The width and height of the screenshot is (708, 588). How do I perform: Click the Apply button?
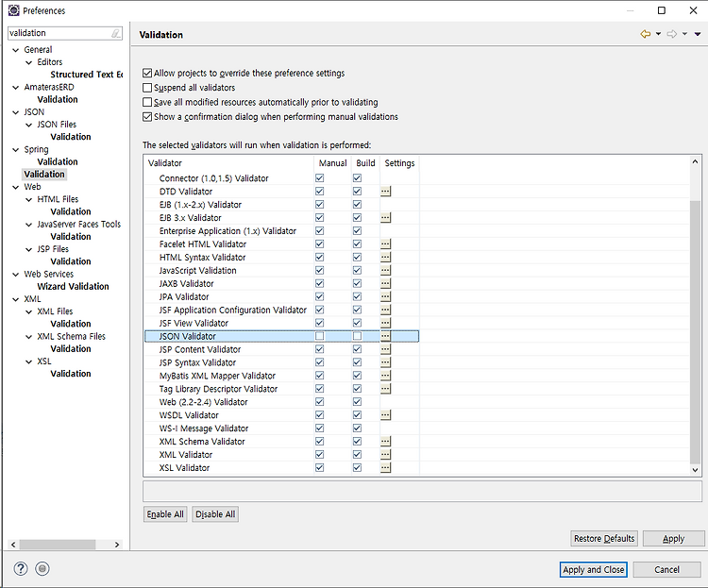point(673,538)
